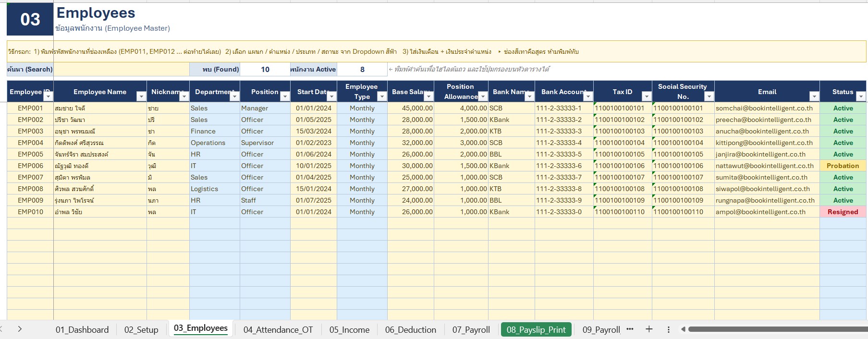
Task: Switch to the 02_Setup sheet tab
Action: (x=141, y=330)
